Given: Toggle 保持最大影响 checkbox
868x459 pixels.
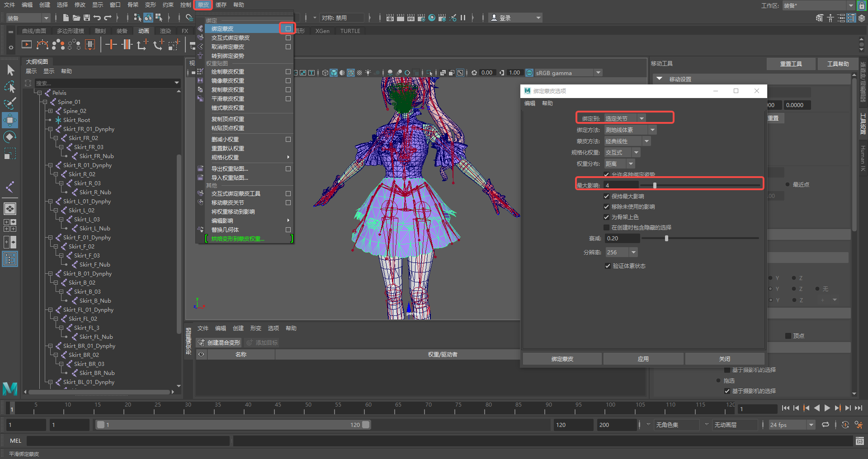Looking at the screenshot, I should 607,196.
